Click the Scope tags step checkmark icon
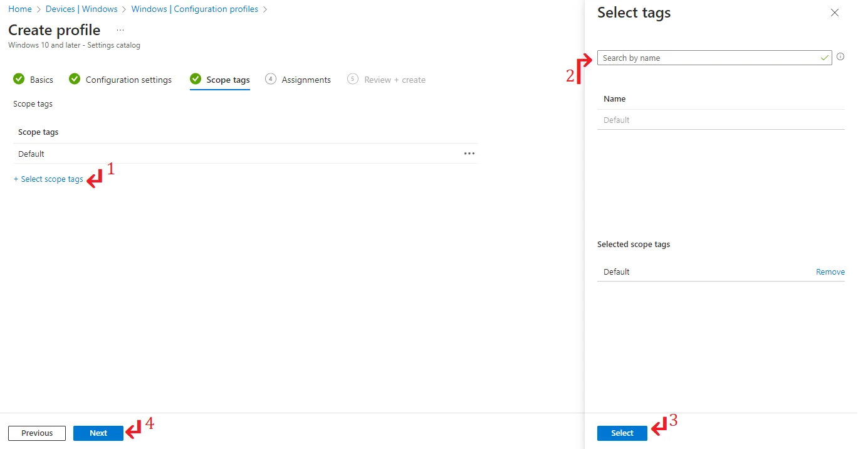 click(x=196, y=79)
